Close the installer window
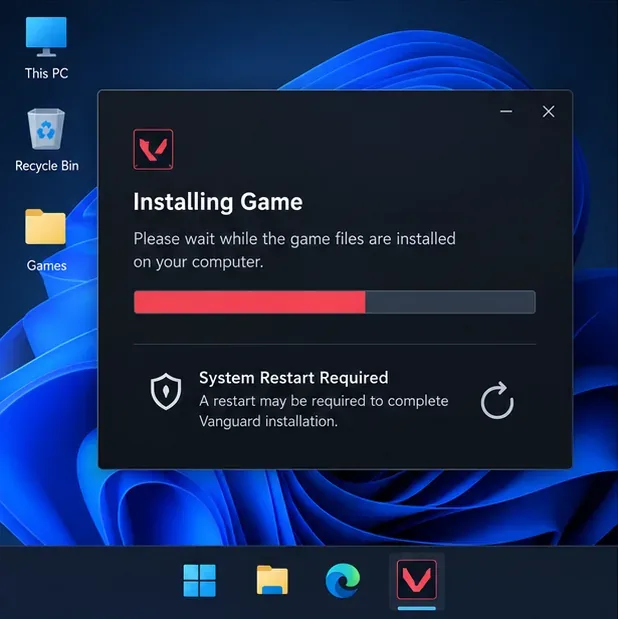This screenshot has height=619, width=618. (548, 112)
